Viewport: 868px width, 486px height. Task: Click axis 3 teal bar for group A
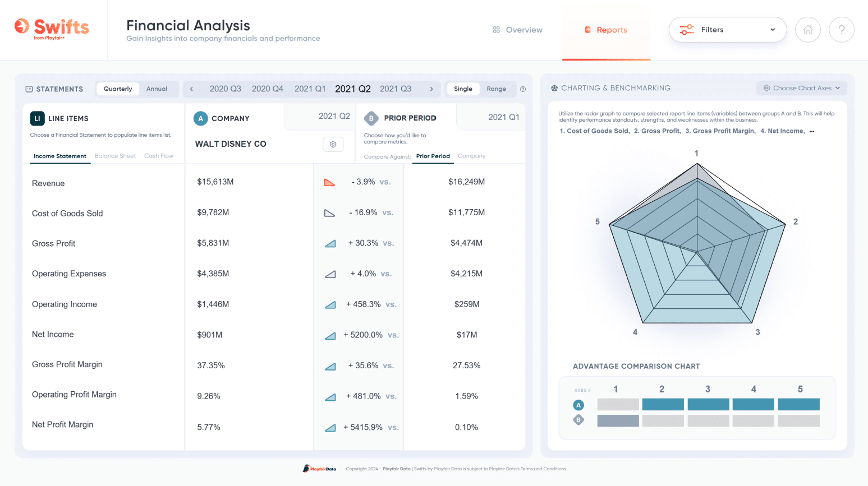tap(708, 404)
